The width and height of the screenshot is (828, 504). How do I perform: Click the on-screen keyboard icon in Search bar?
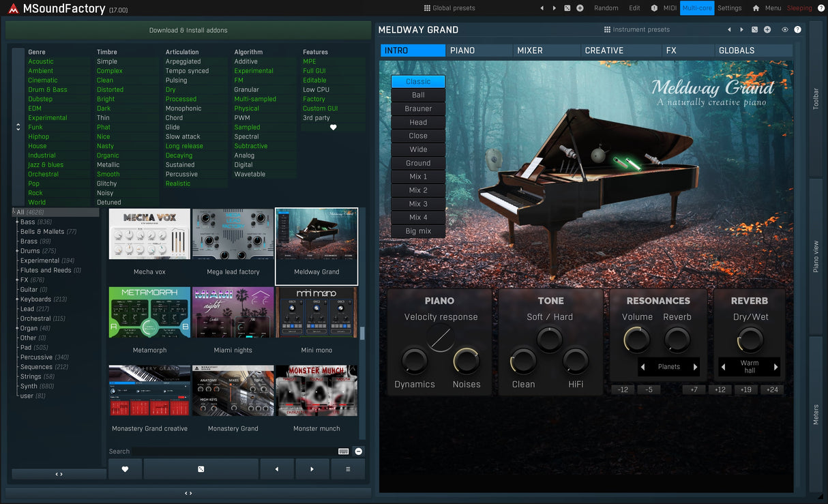coord(344,451)
